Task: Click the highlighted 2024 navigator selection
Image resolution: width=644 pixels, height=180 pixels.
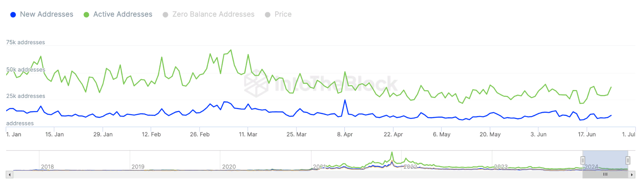Action: [605, 160]
